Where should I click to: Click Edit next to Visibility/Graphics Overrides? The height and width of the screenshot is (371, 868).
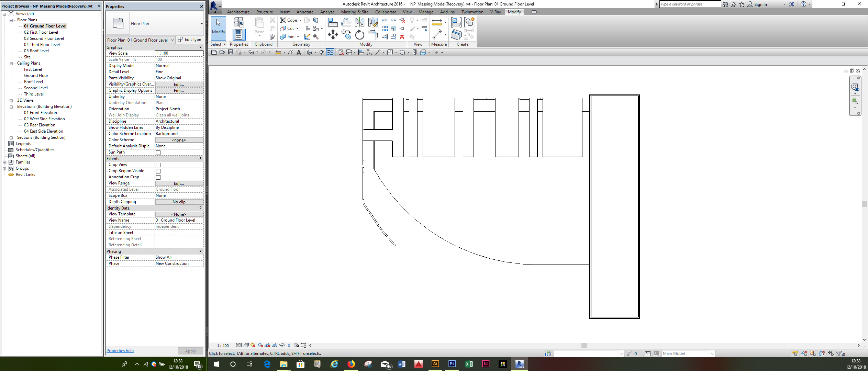[179, 84]
